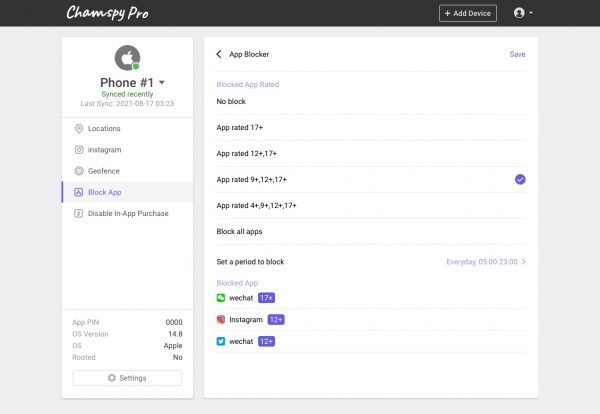Click the Instagram name in blocked list
The width and height of the screenshot is (600, 414).
[x=246, y=319]
